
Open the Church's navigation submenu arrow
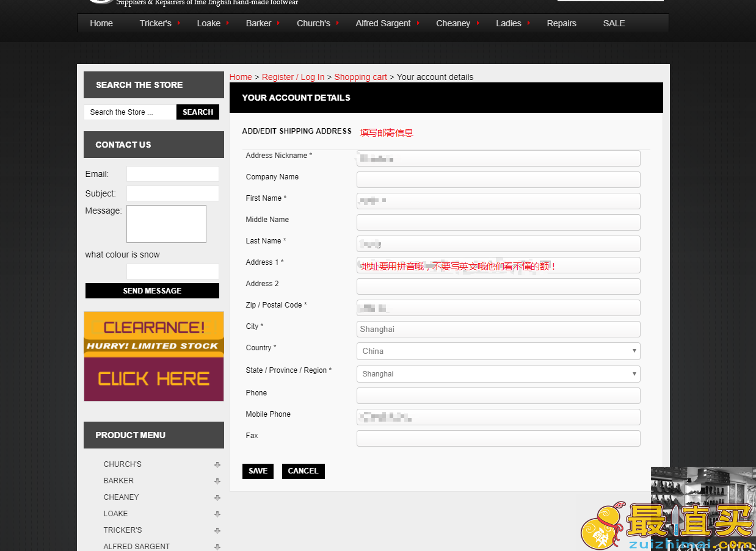[x=337, y=23]
